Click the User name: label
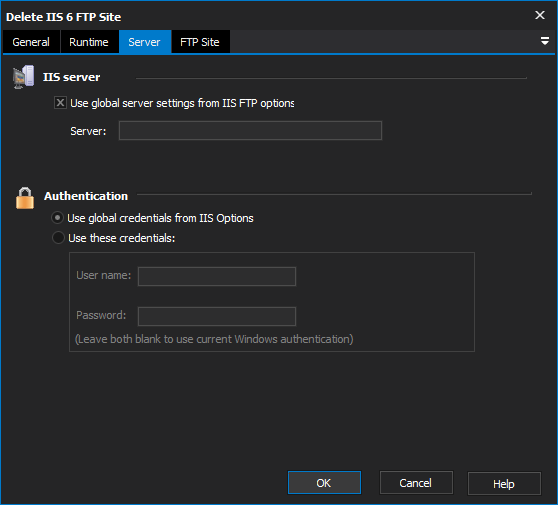The width and height of the screenshot is (558, 505). click(104, 275)
